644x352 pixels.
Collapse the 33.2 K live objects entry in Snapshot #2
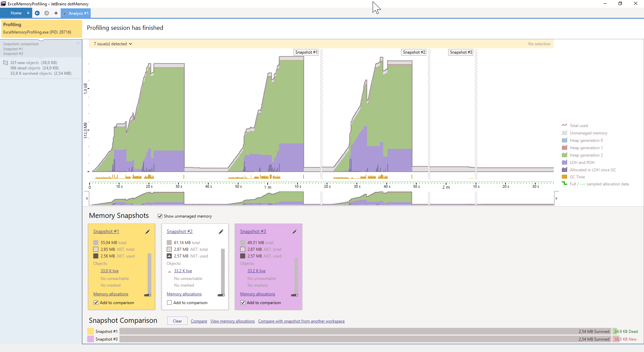170,271
